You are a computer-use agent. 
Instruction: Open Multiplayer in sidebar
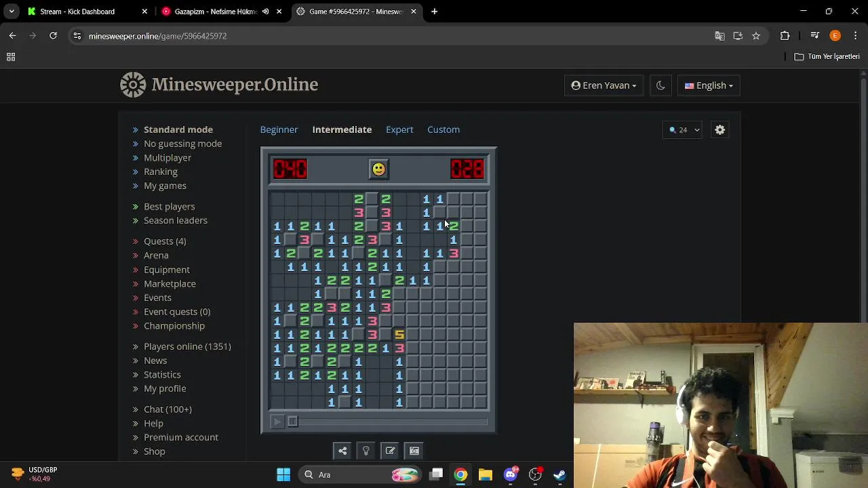tap(167, 158)
